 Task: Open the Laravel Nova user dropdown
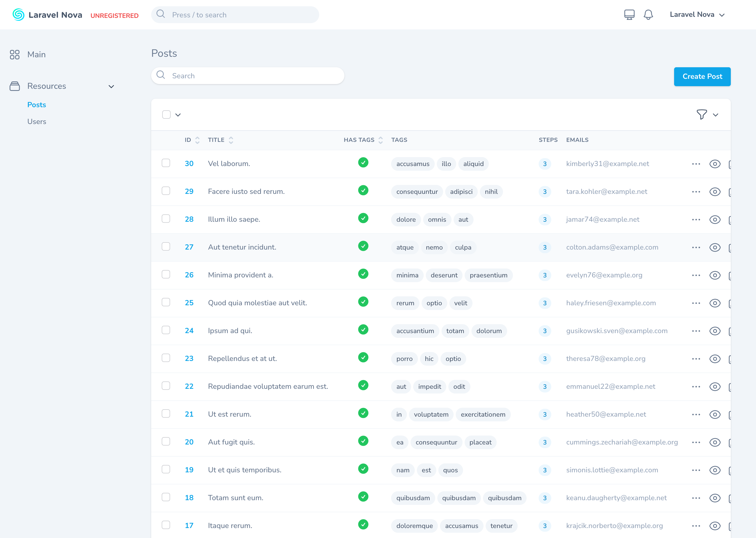(697, 14)
